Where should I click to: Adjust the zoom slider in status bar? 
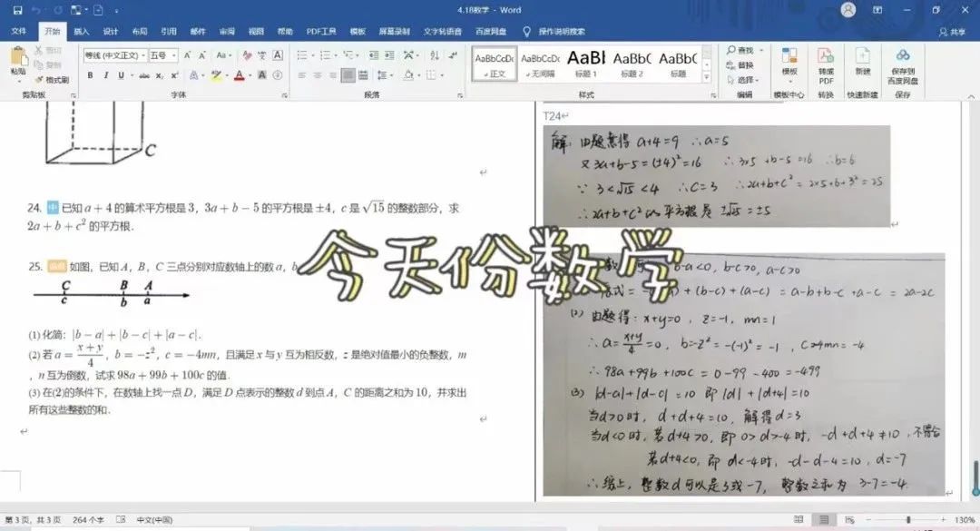pos(908,520)
